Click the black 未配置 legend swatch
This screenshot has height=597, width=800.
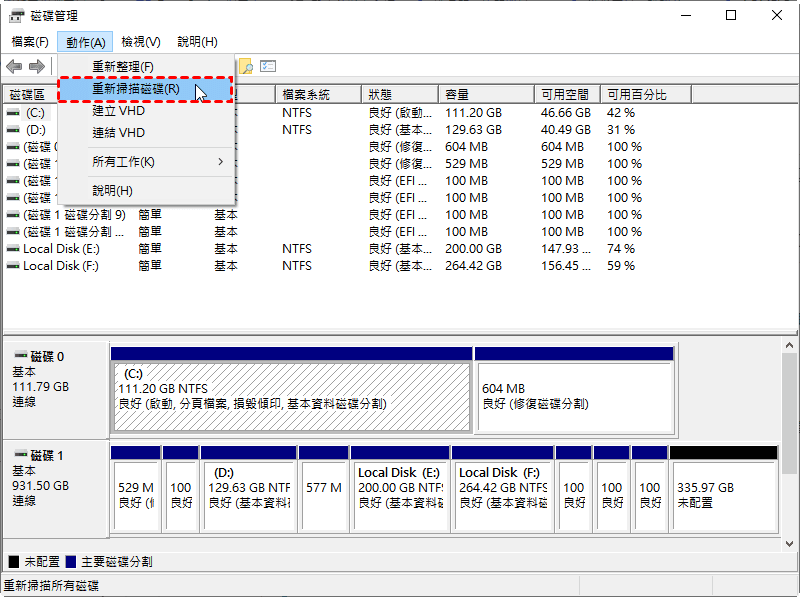[x=13, y=562]
